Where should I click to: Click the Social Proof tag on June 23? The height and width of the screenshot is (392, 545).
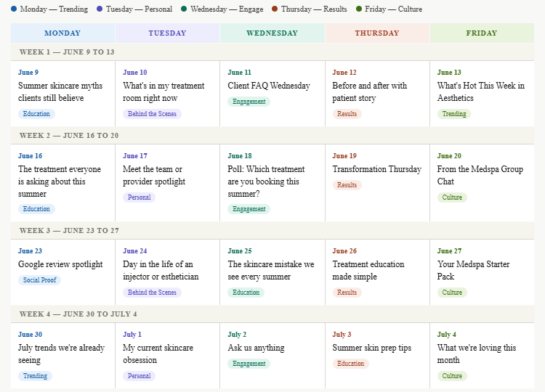pyautogui.click(x=40, y=280)
